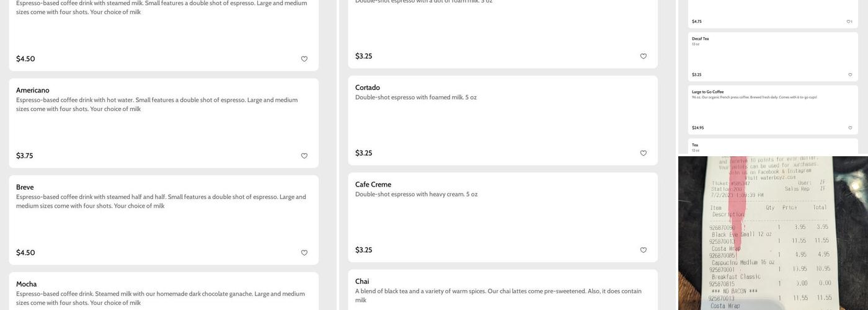Open the Cafe Creme item
The width and height of the screenshot is (868, 310).
pyautogui.click(x=373, y=184)
